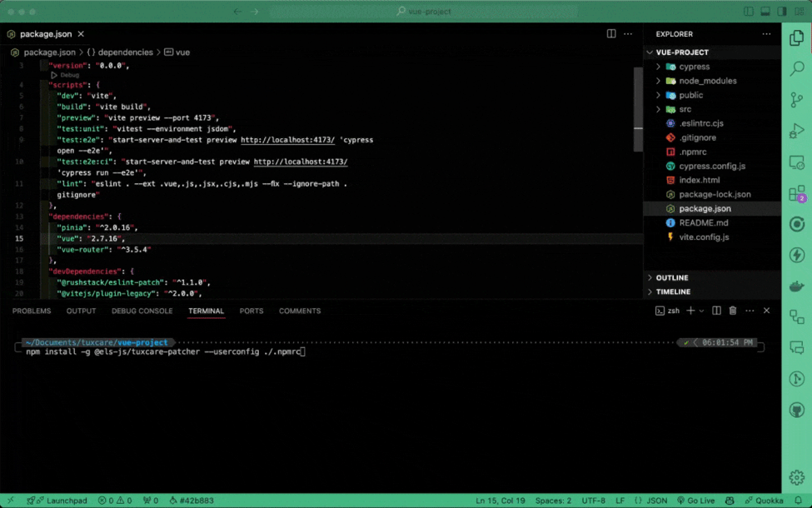The width and height of the screenshot is (812, 508).
Task: Toggle the bottom panel layout
Action: (765, 12)
